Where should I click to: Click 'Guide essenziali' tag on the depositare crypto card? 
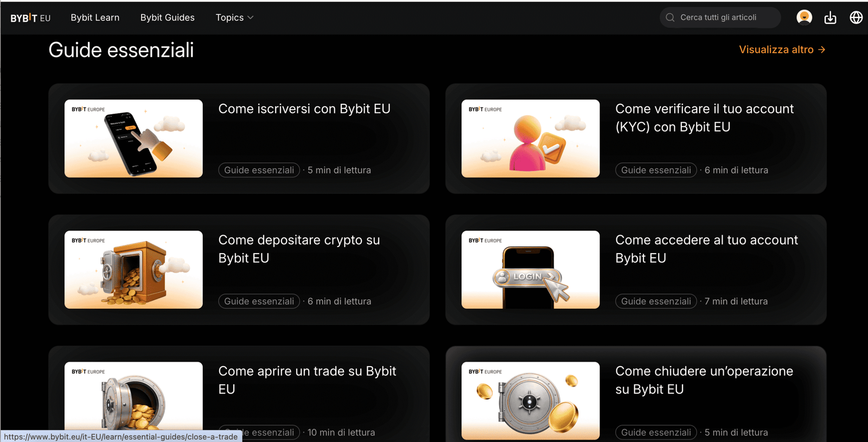coord(259,301)
